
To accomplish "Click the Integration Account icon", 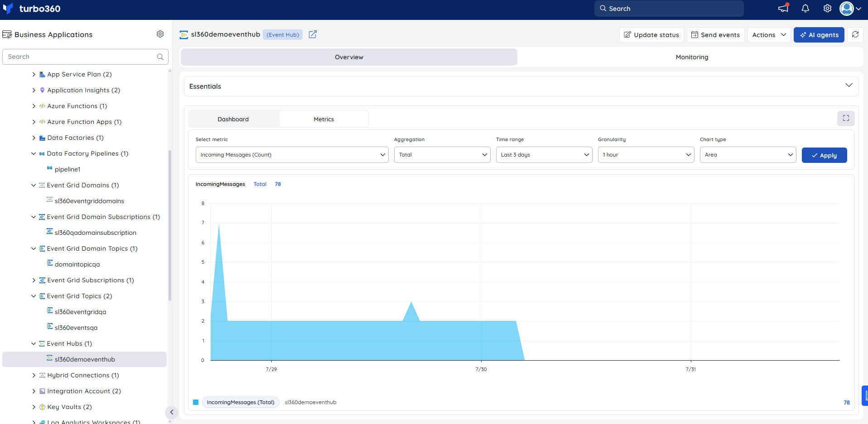I will (x=42, y=391).
